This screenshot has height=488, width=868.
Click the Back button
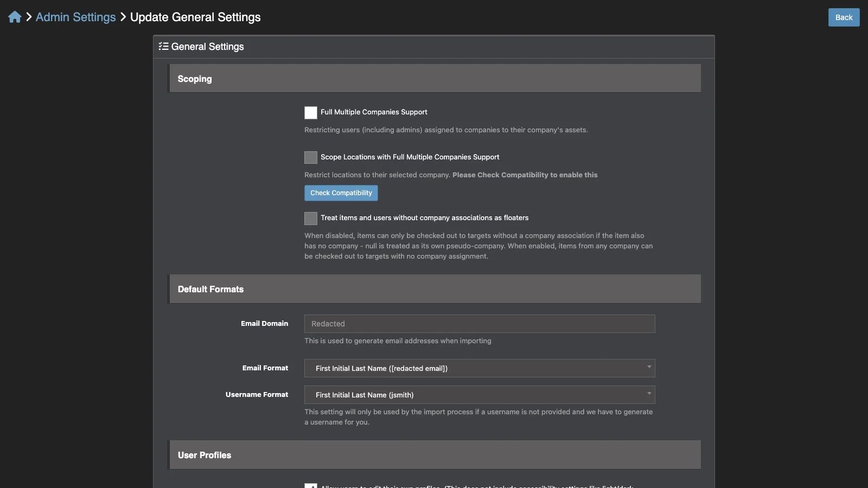844,17
